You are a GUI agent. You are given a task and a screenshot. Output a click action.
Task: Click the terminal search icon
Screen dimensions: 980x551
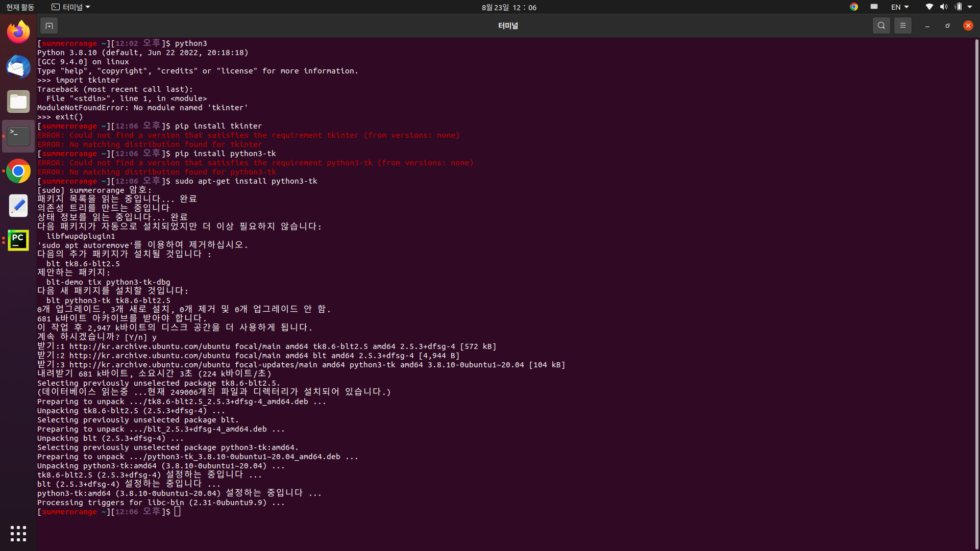[881, 26]
